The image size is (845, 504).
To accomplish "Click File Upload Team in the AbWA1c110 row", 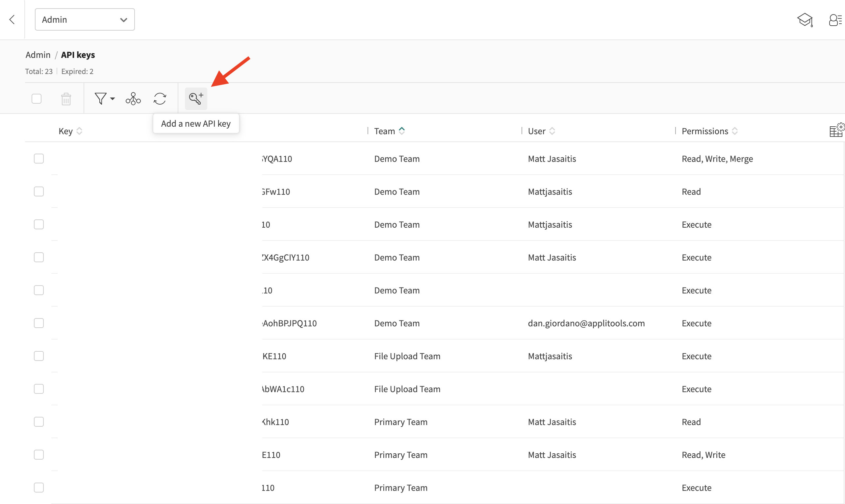I will (407, 389).
